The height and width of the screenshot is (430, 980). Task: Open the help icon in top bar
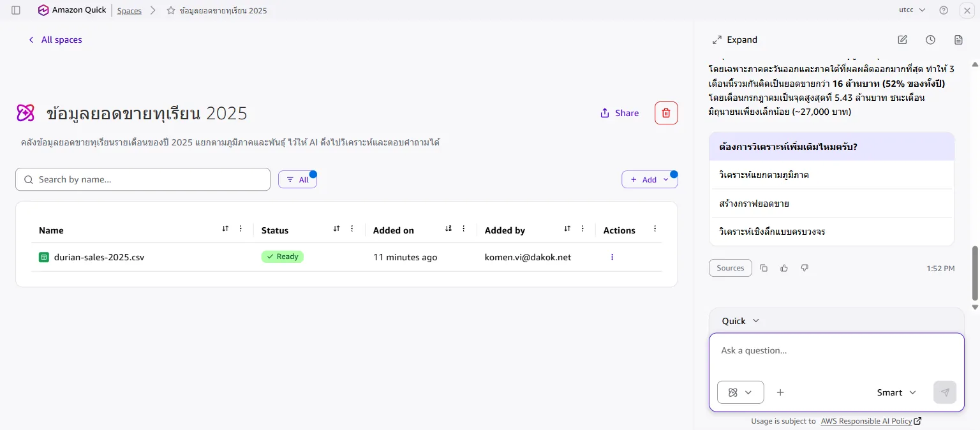click(x=944, y=10)
